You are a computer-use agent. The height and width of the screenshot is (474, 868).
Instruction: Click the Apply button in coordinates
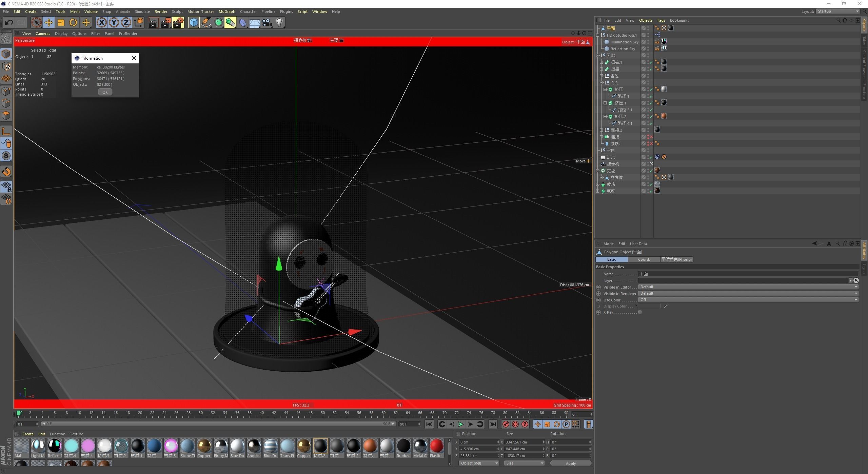coord(570,463)
